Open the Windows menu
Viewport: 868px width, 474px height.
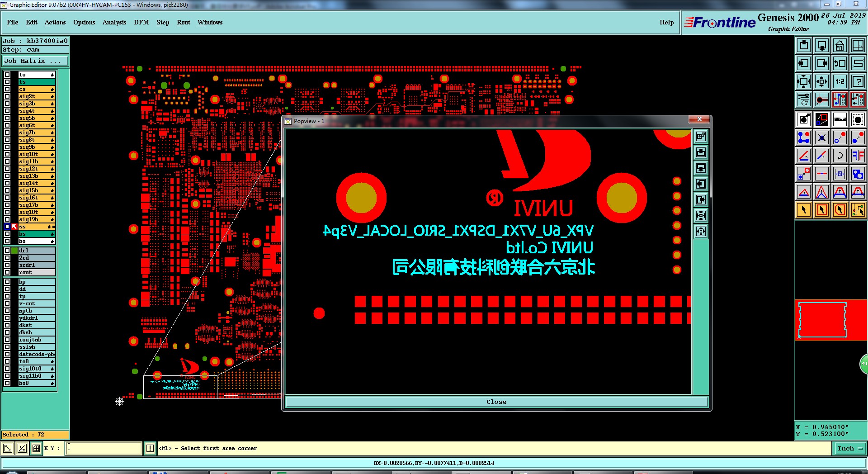210,22
